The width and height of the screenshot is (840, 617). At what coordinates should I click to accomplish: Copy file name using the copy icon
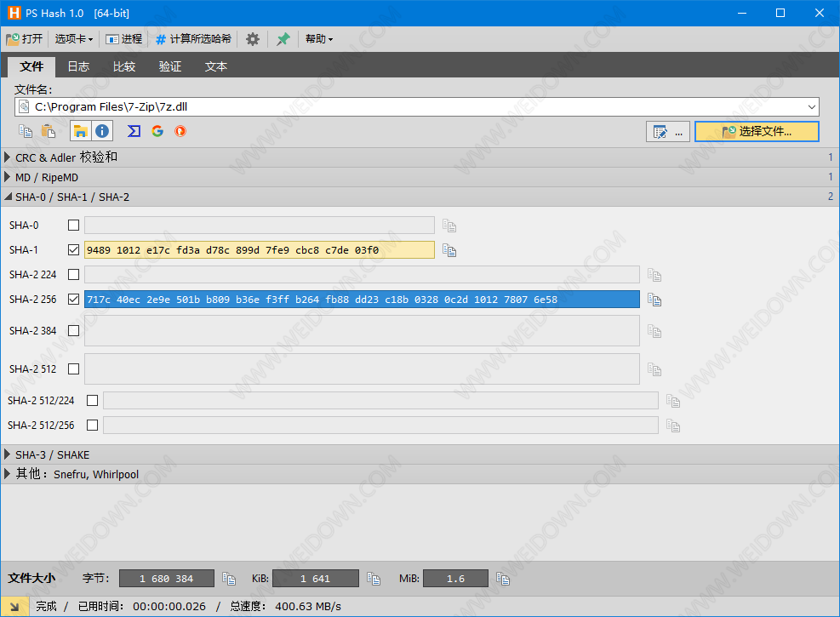point(26,131)
